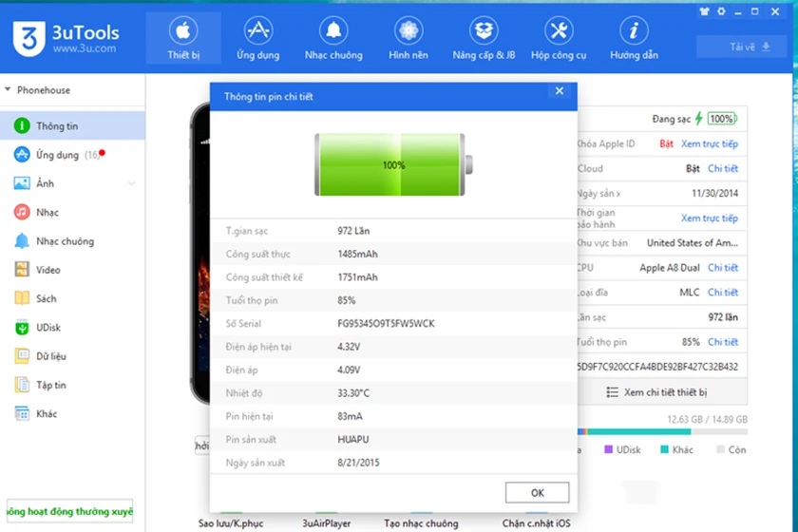
Task: Click the Dữ liệu data sidebar icon
Action: [22, 356]
